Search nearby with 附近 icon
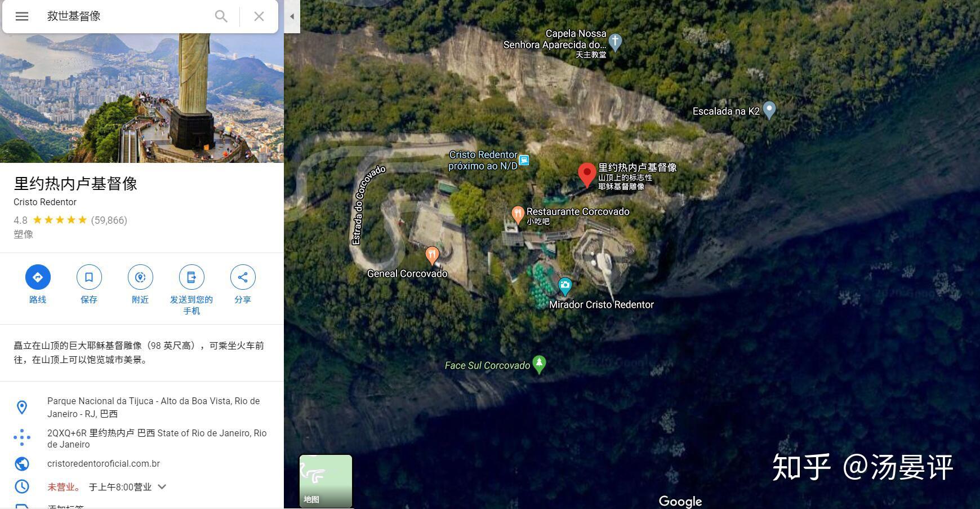Screen dimensions: 980x509 140,277
